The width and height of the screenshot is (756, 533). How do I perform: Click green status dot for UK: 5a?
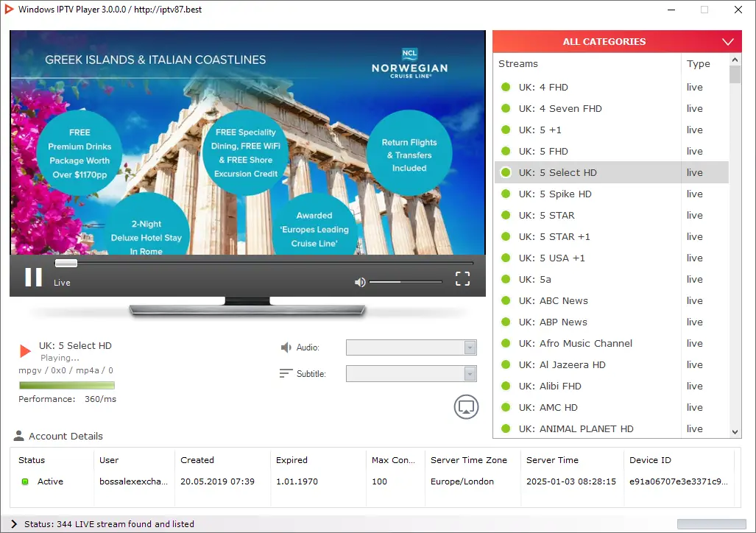506,279
